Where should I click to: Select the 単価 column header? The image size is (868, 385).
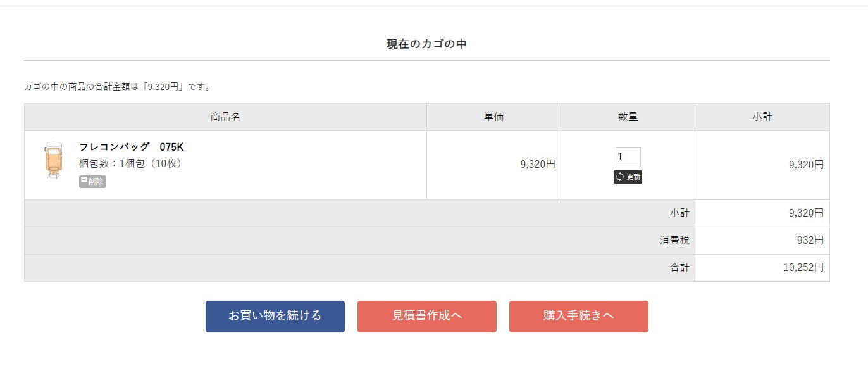[x=493, y=117]
